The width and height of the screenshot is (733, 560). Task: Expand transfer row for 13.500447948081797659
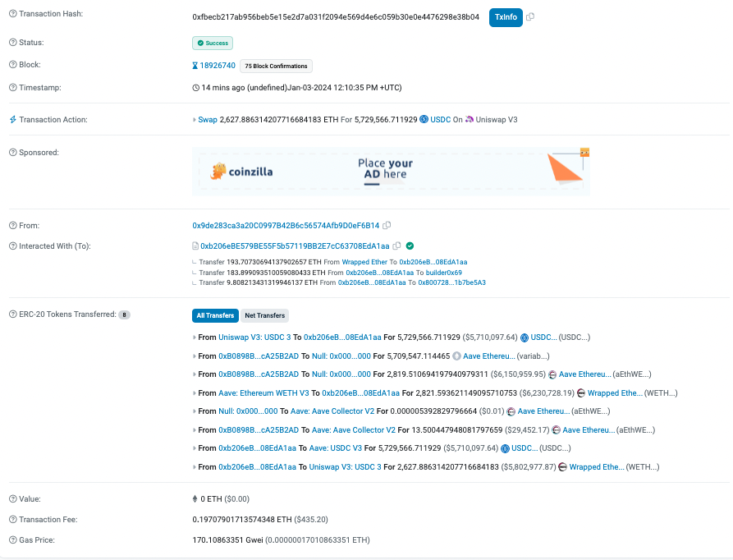coord(195,430)
